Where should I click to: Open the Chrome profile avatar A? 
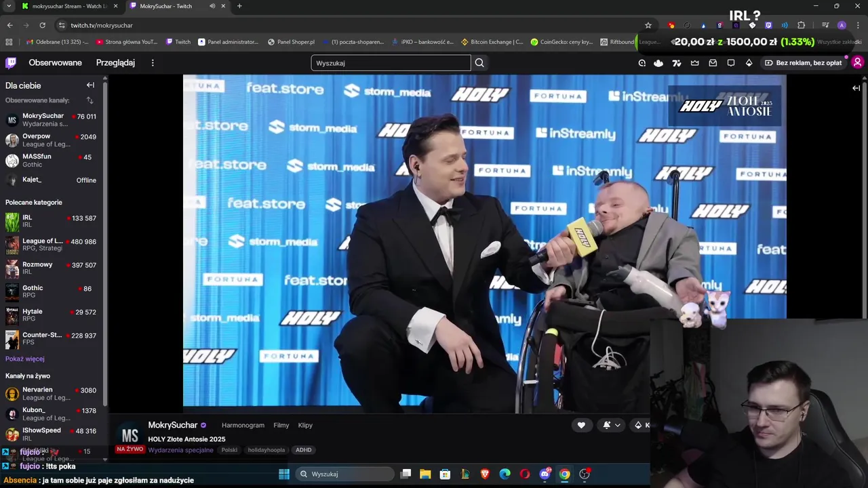(842, 25)
